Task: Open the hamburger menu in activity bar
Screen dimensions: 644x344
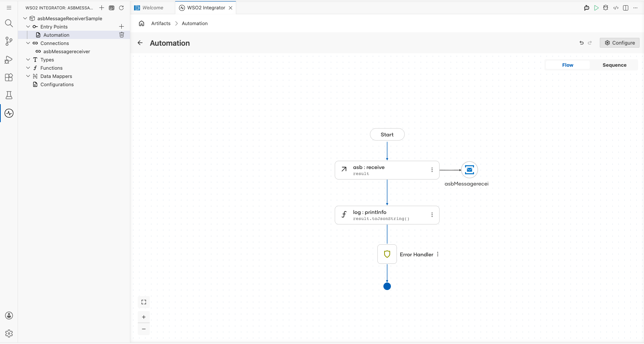Action: (9, 7)
